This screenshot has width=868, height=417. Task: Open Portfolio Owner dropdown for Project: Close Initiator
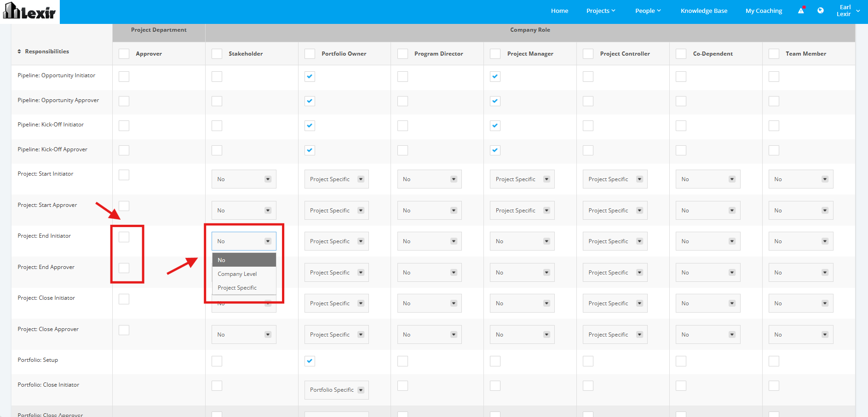pyautogui.click(x=336, y=303)
